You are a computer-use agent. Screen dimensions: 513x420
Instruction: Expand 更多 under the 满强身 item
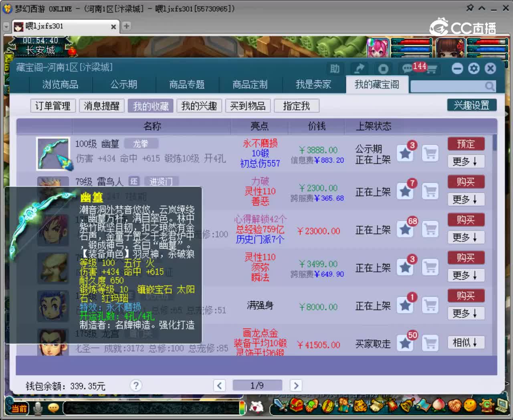tap(466, 314)
